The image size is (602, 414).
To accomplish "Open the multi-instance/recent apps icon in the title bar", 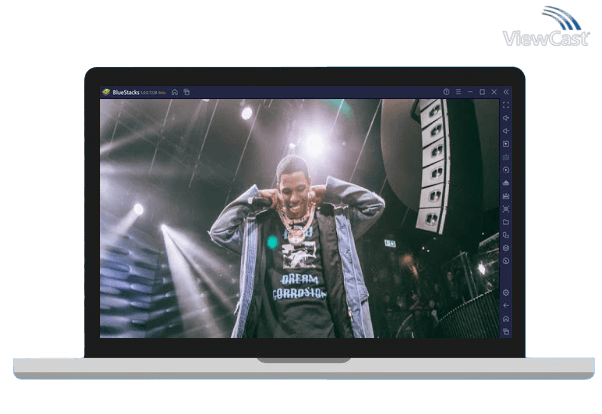I will [187, 92].
